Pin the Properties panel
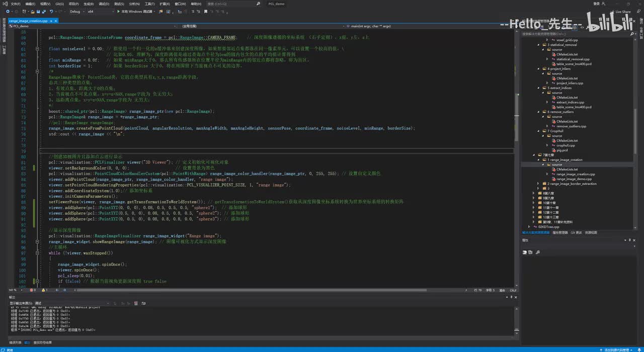Viewport: 644px width, 352px height. coord(629,240)
